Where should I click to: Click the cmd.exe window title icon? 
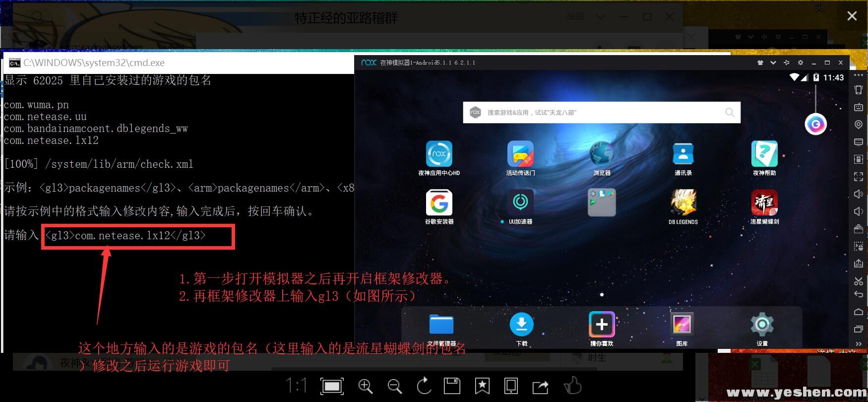coord(14,63)
